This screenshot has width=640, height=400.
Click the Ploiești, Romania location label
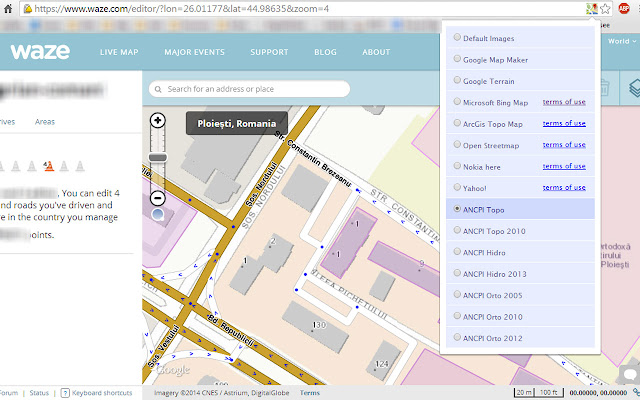click(237, 124)
